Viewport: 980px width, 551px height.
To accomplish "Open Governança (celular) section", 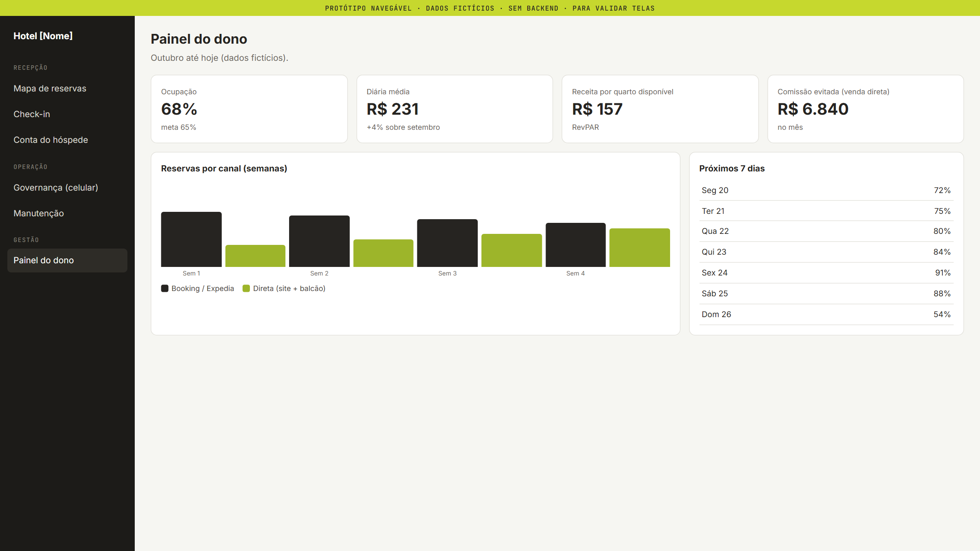I will (x=67, y=188).
